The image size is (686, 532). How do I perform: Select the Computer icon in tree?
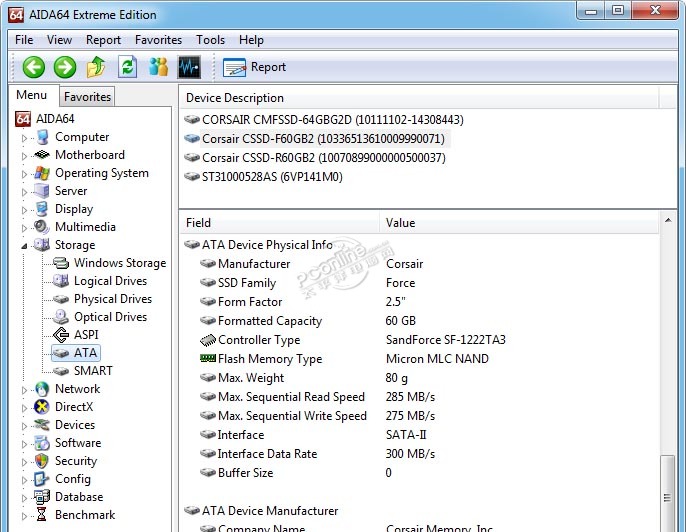point(42,137)
